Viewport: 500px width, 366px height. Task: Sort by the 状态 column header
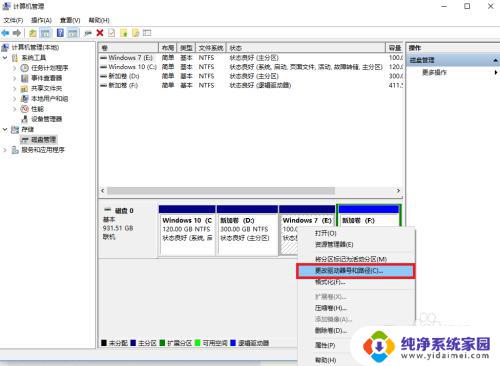[x=306, y=48]
